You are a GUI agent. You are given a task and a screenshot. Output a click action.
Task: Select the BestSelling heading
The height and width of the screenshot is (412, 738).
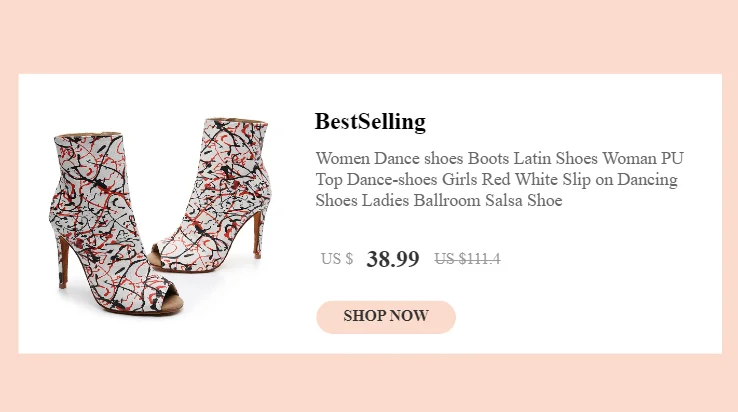(x=370, y=122)
